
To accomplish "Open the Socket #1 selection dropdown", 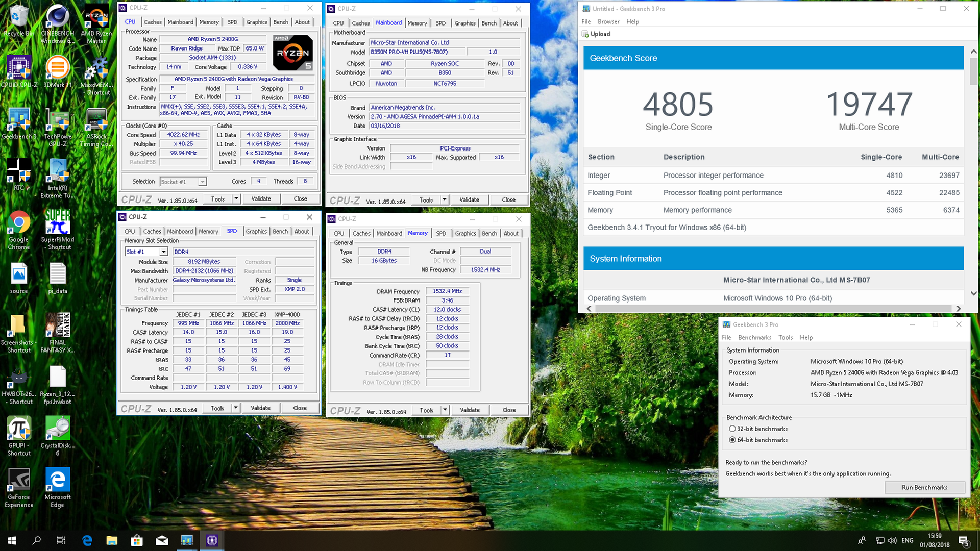I will coord(183,182).
